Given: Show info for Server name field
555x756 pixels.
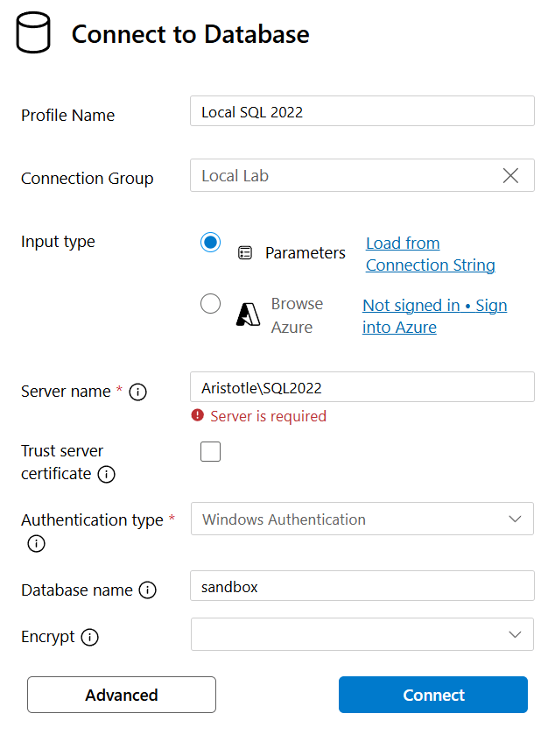Looking at the screenshot, I should coord(137,392).
